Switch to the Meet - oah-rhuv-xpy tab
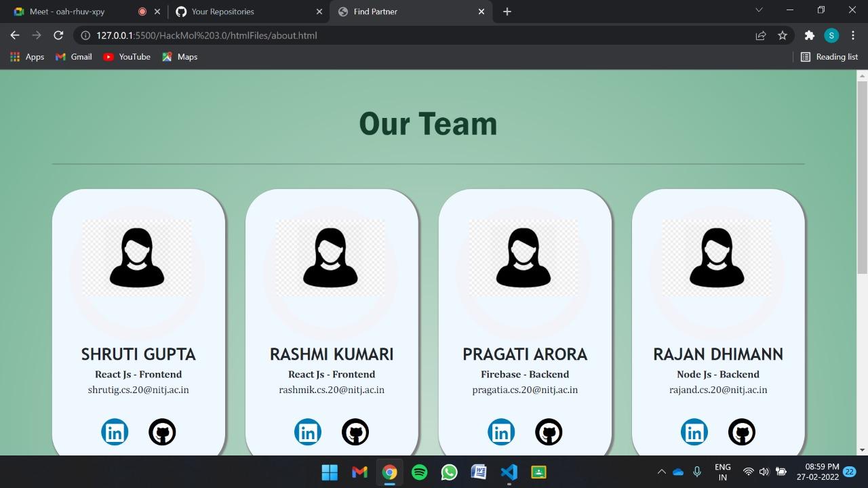 coord(68,12)
